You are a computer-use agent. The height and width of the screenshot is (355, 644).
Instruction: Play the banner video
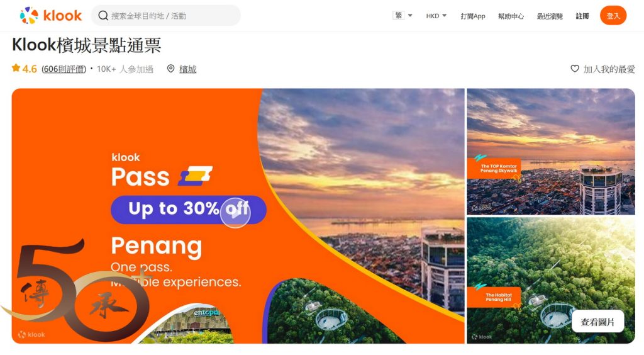pyautogui.click(x=235, y=212)
